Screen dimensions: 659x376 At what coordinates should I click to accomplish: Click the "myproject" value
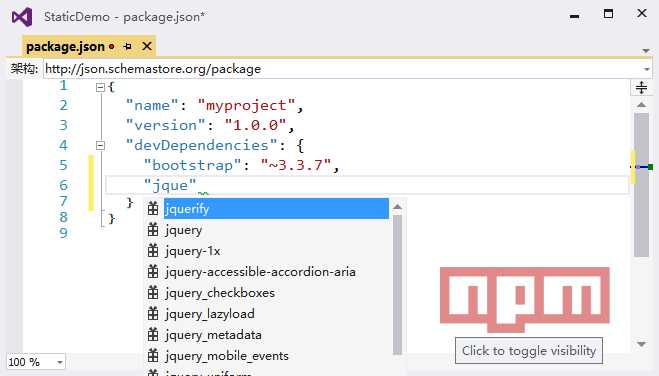click(x=246, y=105)
